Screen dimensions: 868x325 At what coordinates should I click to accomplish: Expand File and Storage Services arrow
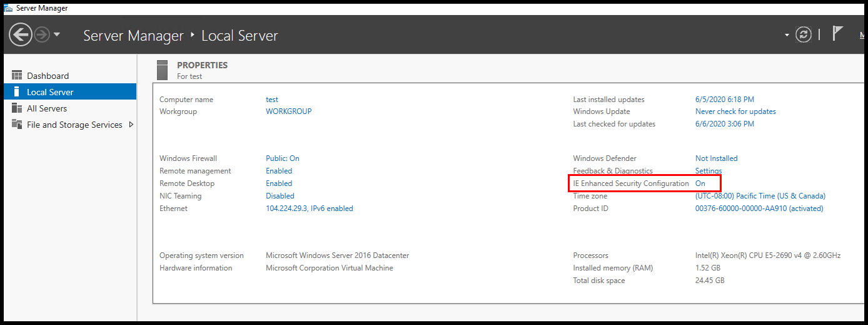[x=131, y=125]
